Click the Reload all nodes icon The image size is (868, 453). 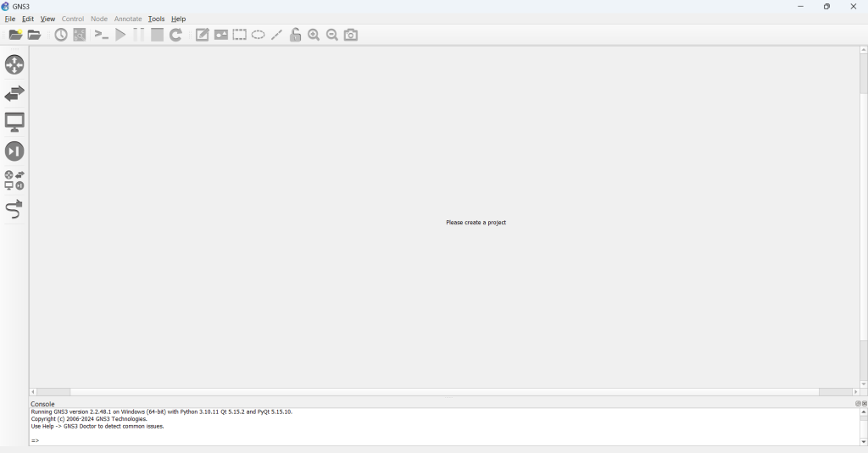click(176, 36)
